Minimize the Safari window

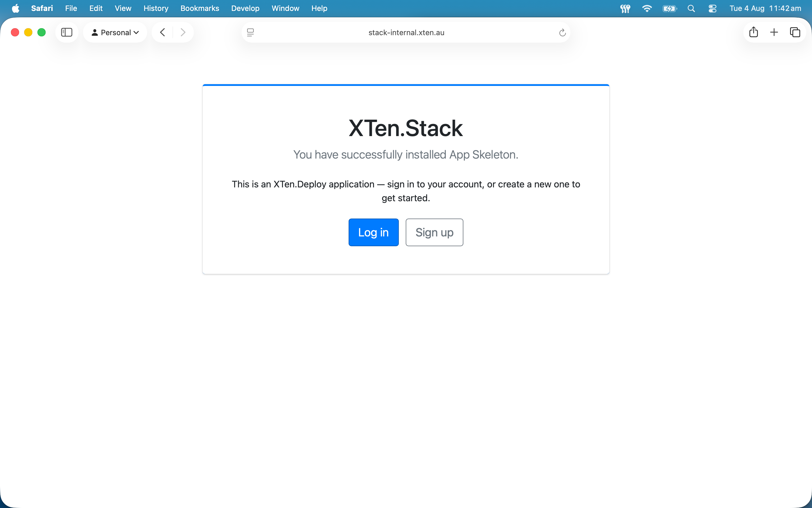28,32
